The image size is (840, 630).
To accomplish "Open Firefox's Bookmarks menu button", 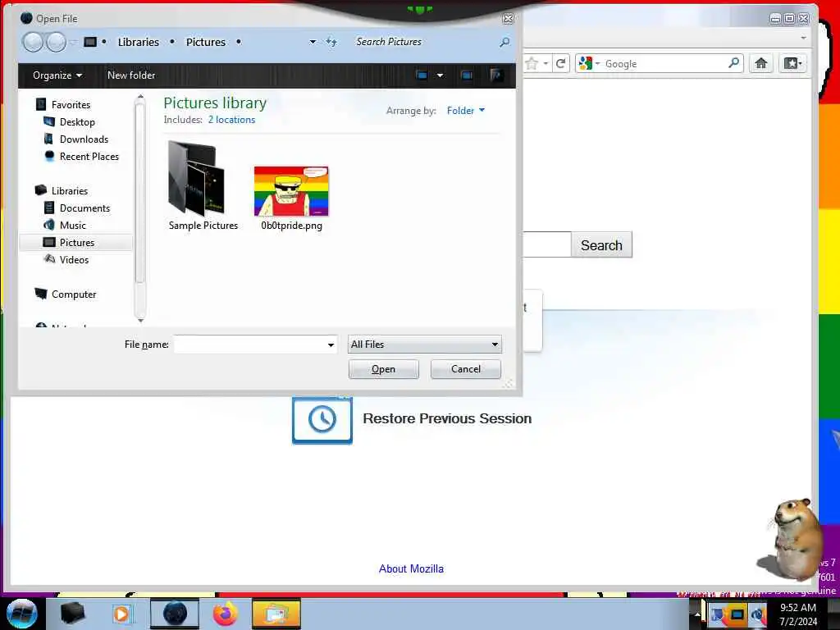I will pyautogui.click(x=792, y=63).
